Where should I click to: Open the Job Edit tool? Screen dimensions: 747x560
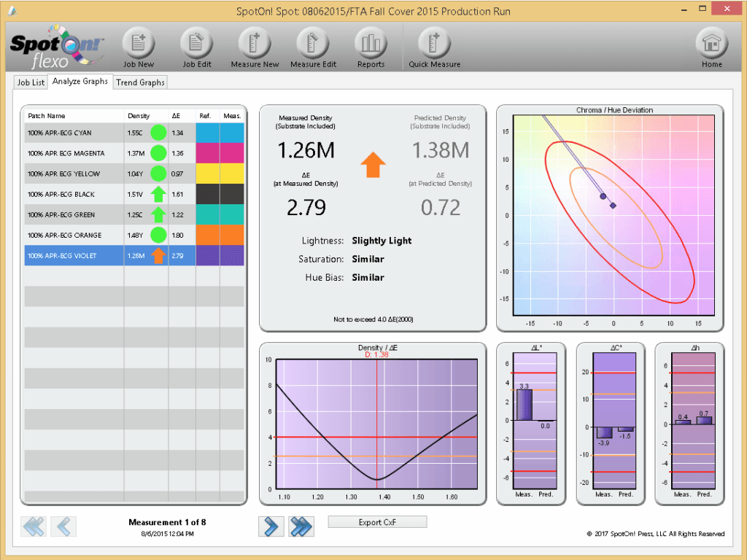click(x=196, y=44)
